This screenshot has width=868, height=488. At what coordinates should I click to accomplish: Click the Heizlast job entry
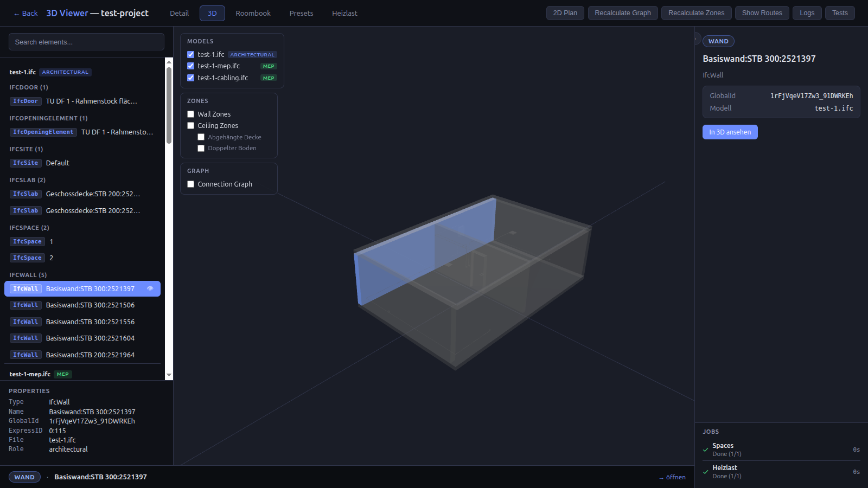(781, 472)
